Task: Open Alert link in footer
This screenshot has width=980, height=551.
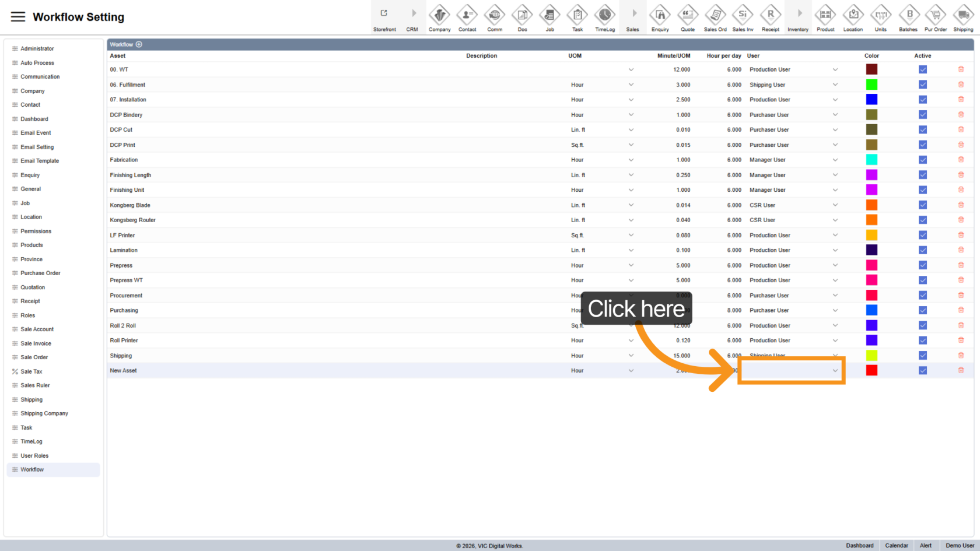Action: pyautogui.click(x=926, y=546)
